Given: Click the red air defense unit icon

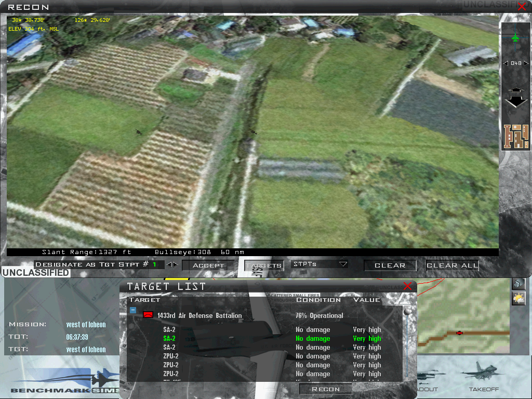Looking at the screenshot, I should [x=148, y=315].
